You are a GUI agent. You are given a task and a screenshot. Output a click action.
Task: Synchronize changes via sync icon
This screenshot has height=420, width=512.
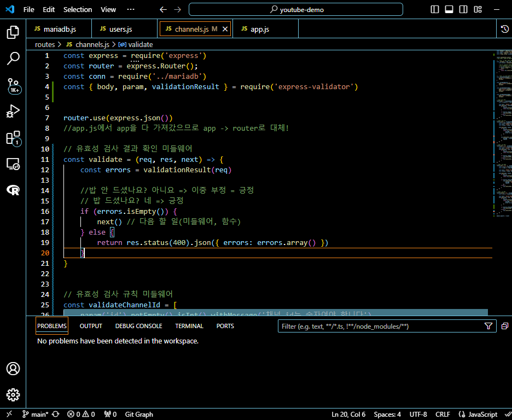56,414
